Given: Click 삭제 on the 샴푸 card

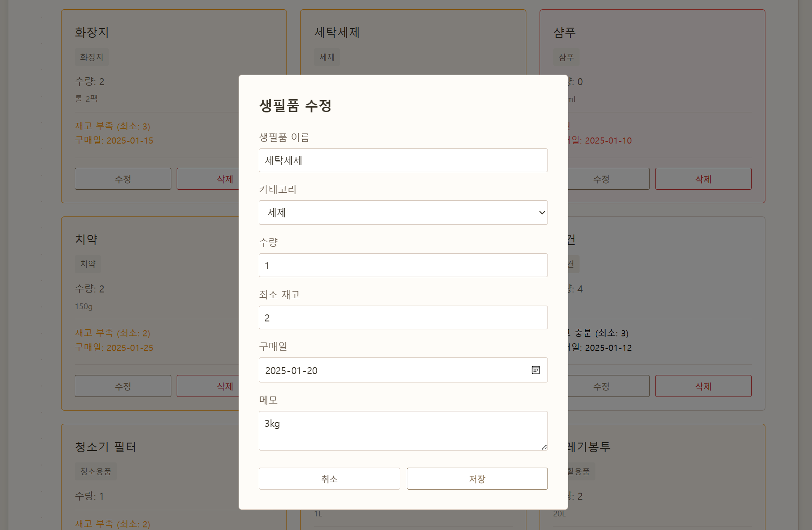Looking at the screenshot, I should pos(703,179).
